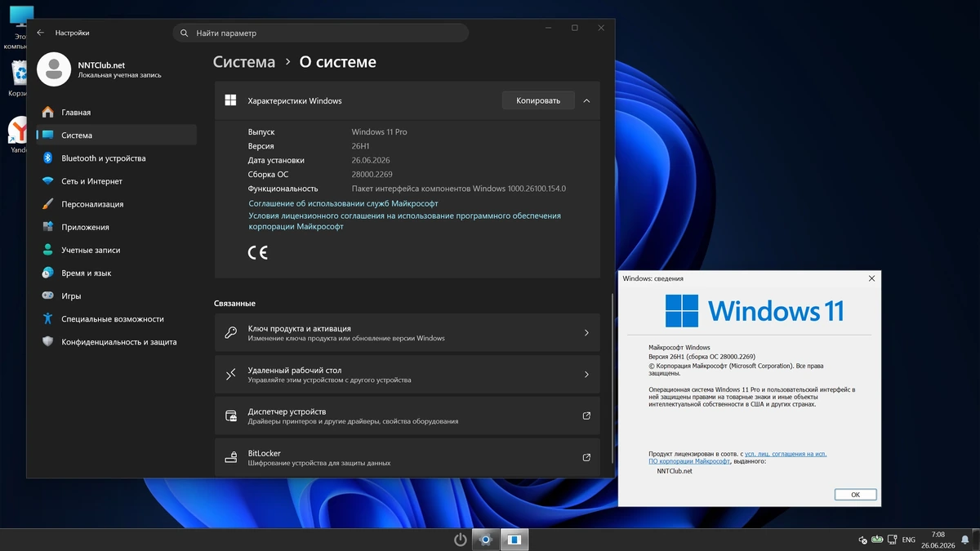Open Ключ продукта и активация
The image size is (980, 551).
407,332
